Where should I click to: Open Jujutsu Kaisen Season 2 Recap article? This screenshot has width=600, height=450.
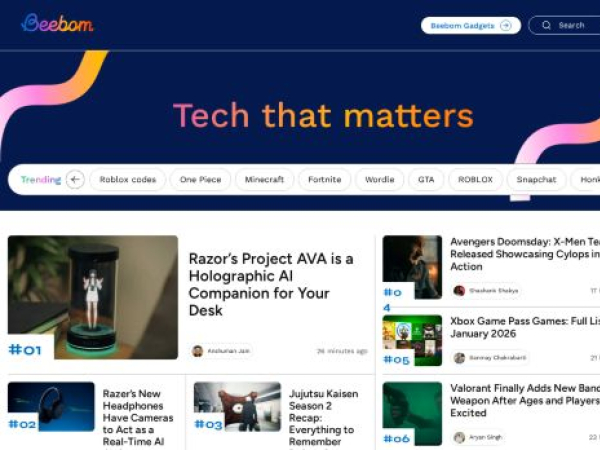point(323,417)
